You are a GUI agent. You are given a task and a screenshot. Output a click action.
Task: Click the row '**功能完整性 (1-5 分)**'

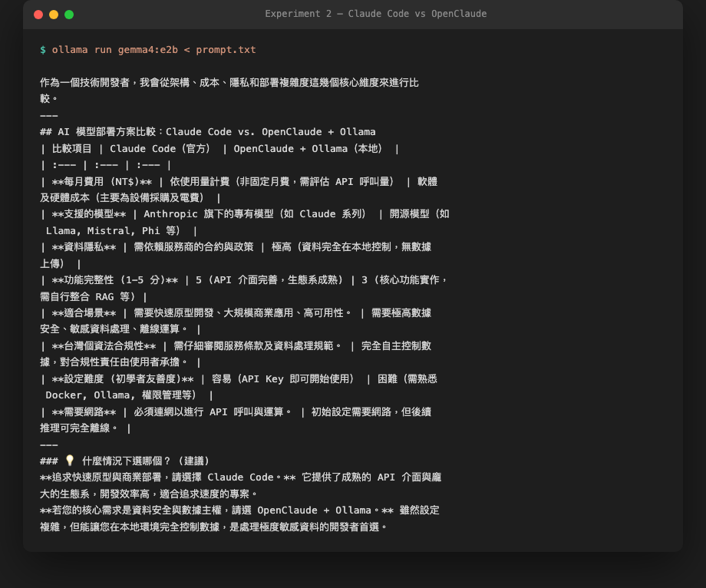pos(244,280)
